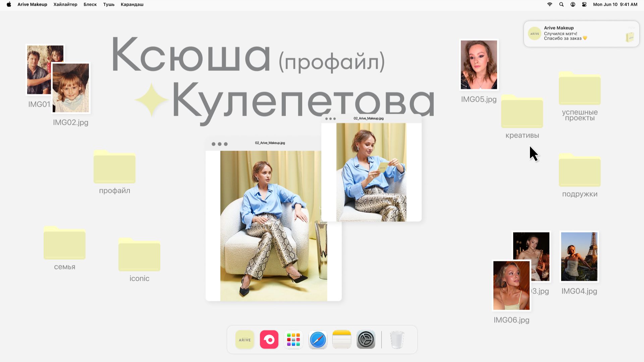
Task: Open the ARIVE app from the Dock
Action: 245,339
